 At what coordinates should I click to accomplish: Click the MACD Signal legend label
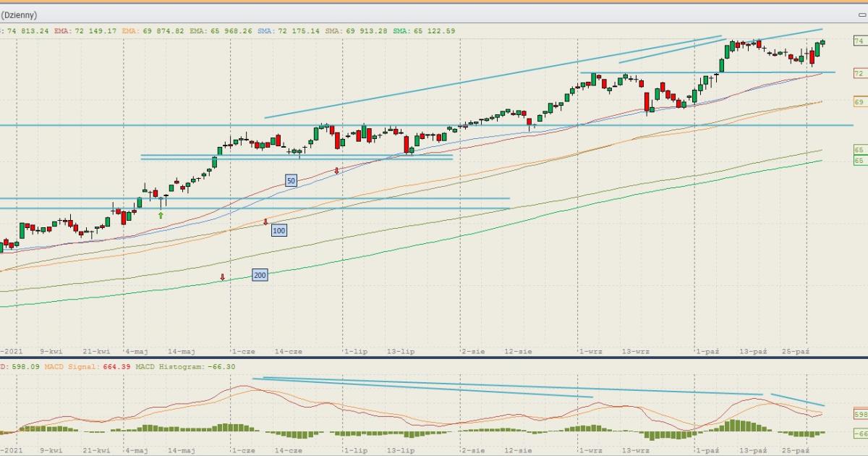71,367
